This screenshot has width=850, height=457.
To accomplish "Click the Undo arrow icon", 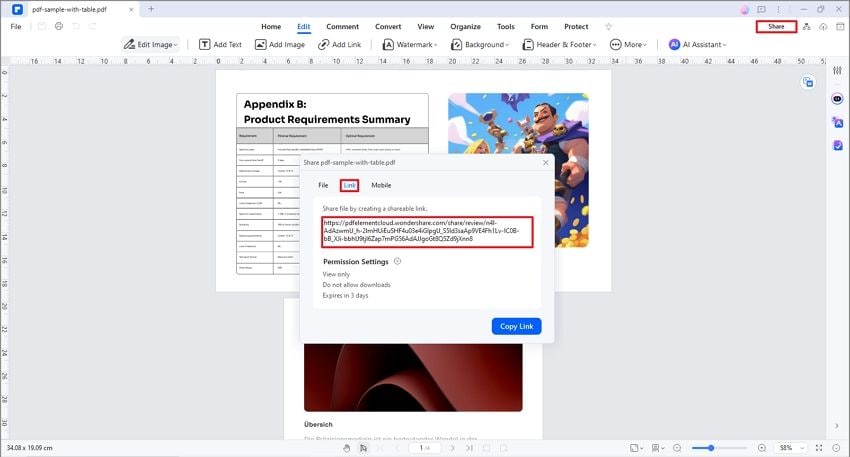I will click(x=76, y=26).
